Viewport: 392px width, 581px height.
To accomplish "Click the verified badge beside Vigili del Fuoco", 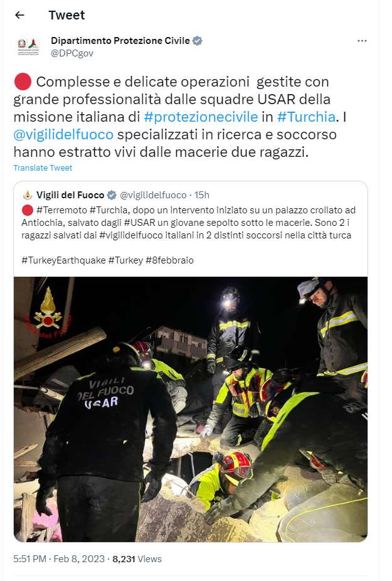I will [112, 195].
